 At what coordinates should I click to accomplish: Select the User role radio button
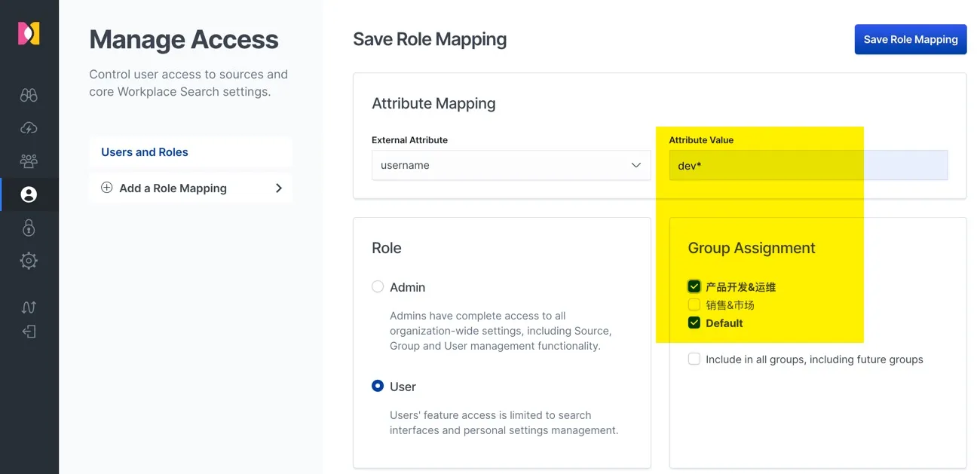pyautogui.click(x=378, y=387)
